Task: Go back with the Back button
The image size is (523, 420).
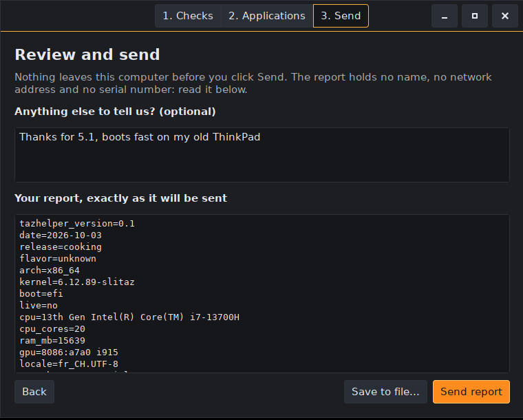Action: [34, 392]
